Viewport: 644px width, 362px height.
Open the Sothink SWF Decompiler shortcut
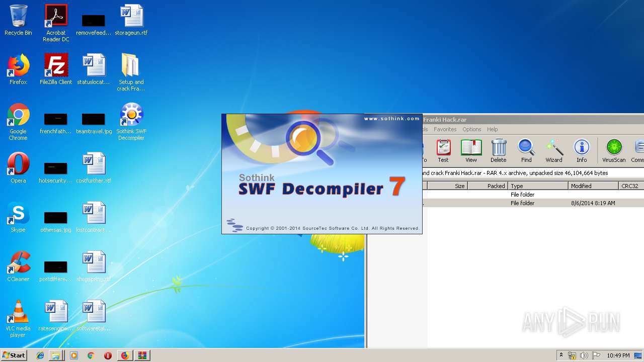(131, 122)
